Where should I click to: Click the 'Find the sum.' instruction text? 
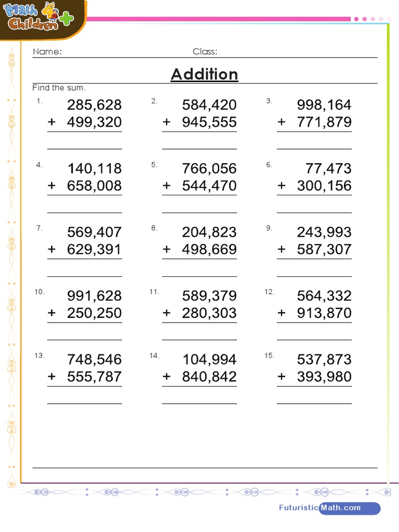pos(59,88)
